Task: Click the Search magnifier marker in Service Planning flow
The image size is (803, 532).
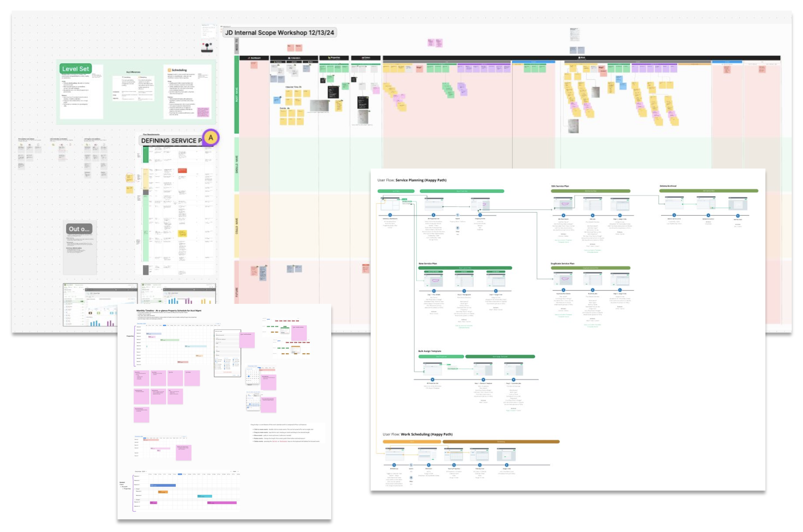Action: (457, 215)
